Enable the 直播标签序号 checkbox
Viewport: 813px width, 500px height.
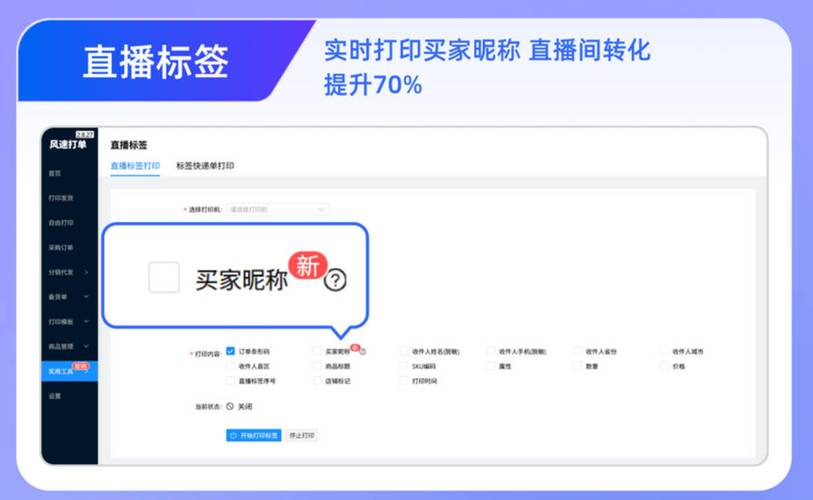tap(231, 381)
